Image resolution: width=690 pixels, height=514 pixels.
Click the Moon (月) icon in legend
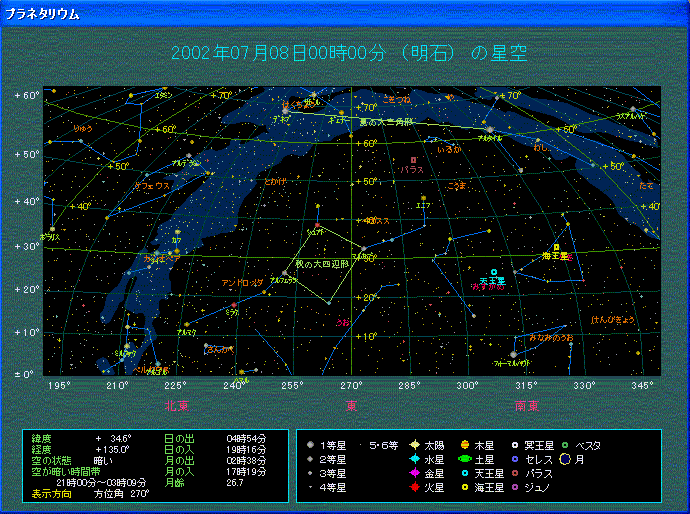[565, 459]
